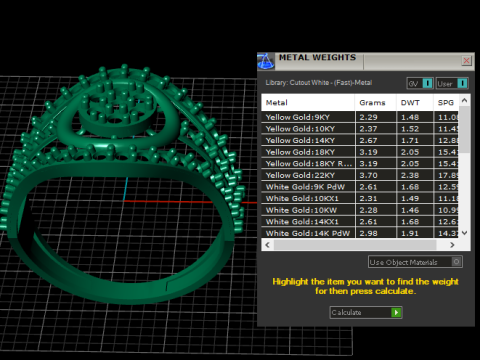The height and width of the screenshot is (360, 480).
Task: Sort by the Grams column header
Action: 375,103
